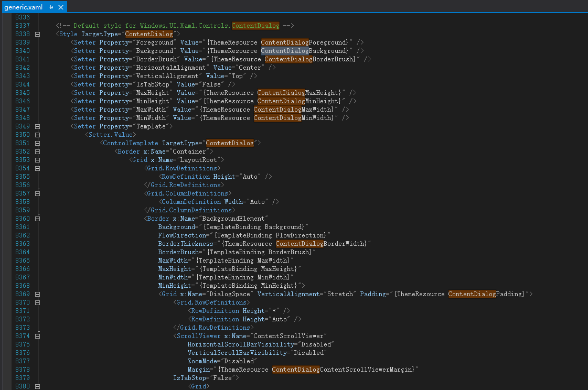Click TemplateBinding FlowDirection on line 8362
Screen dimensions: 588x390
tap(270, 235)
